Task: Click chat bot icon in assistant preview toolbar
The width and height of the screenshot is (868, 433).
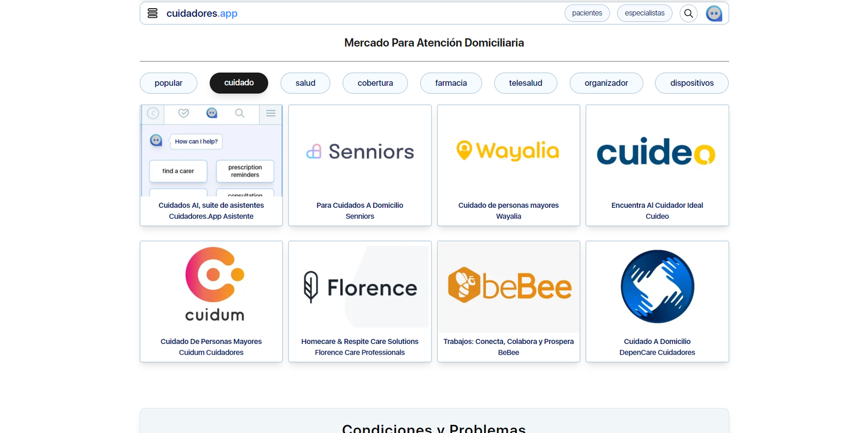Action: point(212,113)
